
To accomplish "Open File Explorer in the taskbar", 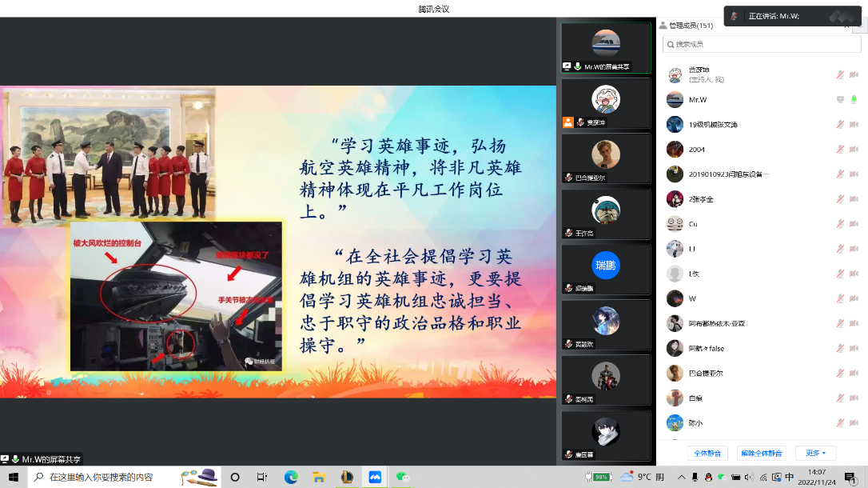I will pyautogui.click(x=319, y=477).
